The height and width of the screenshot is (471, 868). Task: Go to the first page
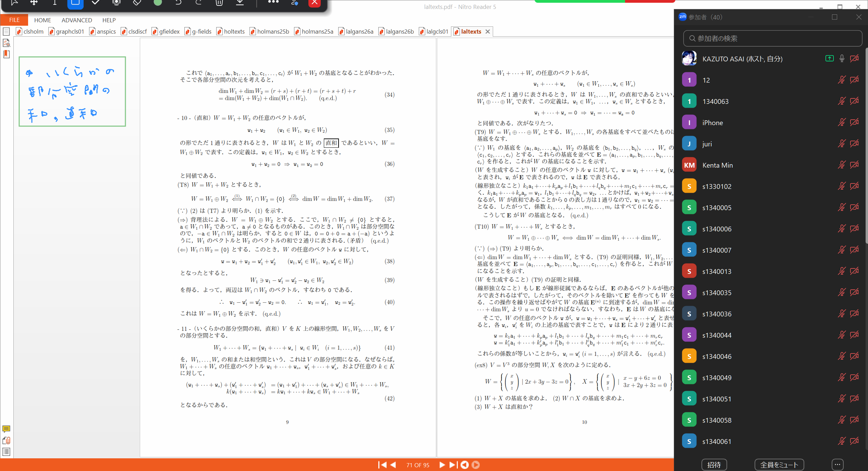(x=382, y=465)
